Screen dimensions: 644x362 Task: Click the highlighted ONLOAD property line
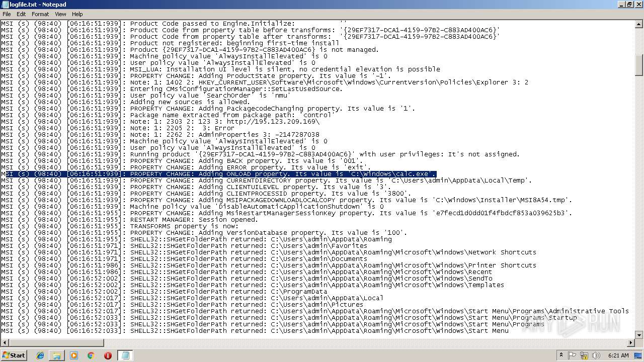tap(218, 174)
